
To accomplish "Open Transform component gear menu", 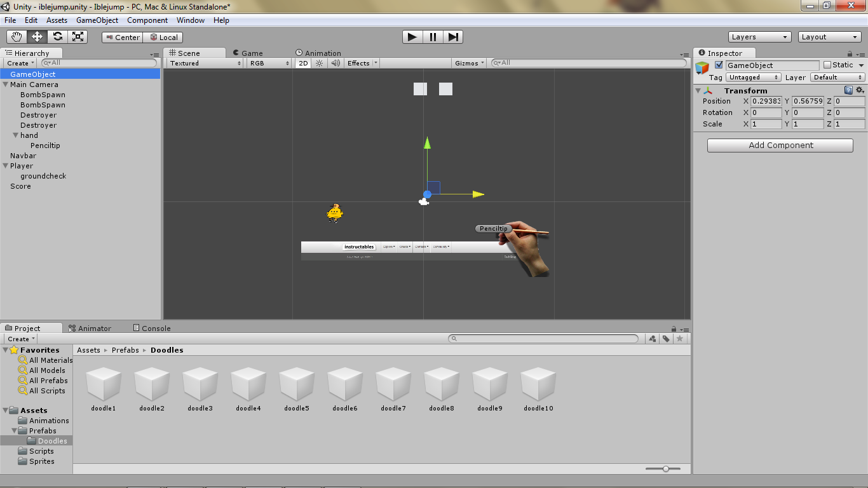I will pos(860,90).
